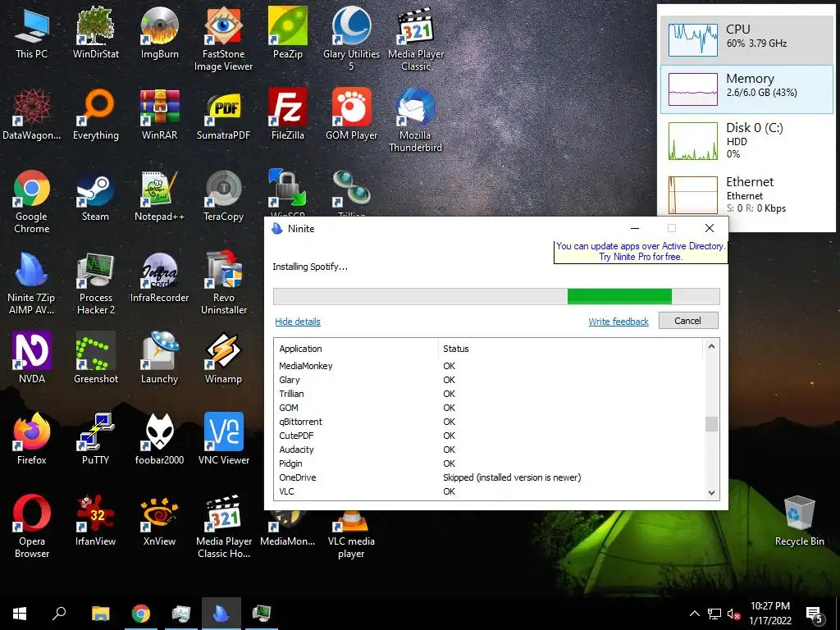Viewport: 840px width, 630px height.
Task: Open the Winamp shortcut
Action: [223, 357]
